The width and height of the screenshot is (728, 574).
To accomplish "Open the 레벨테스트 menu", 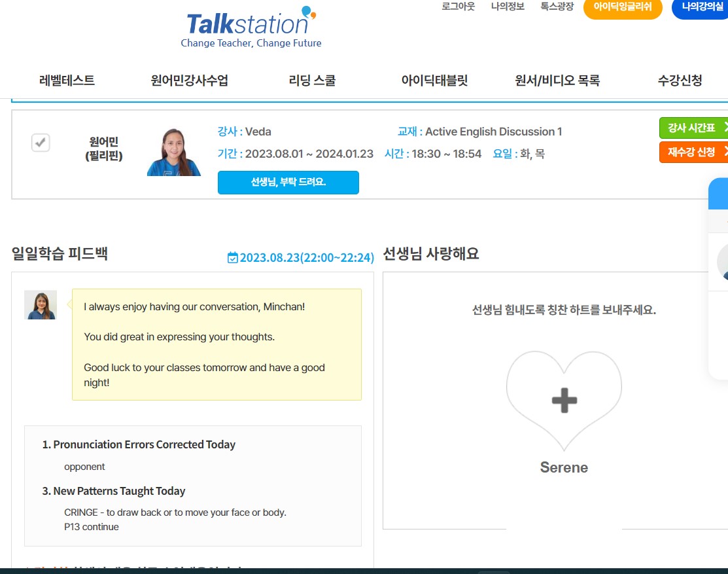I will coord(67,81).
